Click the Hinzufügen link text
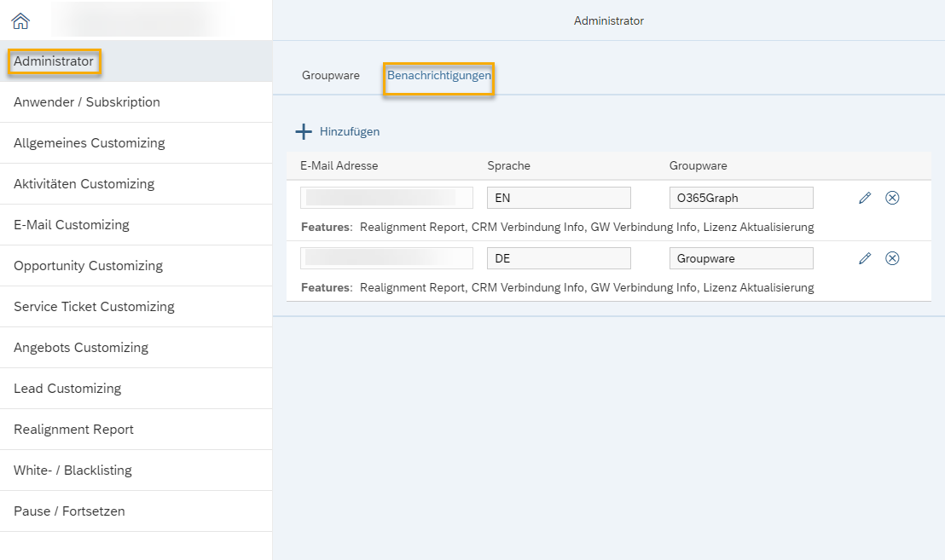945x560 pixels. (x=350, y=131)
